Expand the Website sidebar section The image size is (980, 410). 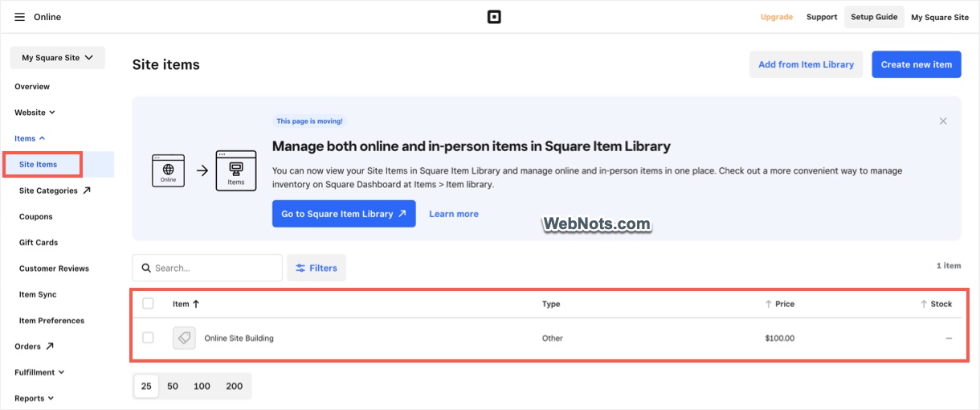35,113
